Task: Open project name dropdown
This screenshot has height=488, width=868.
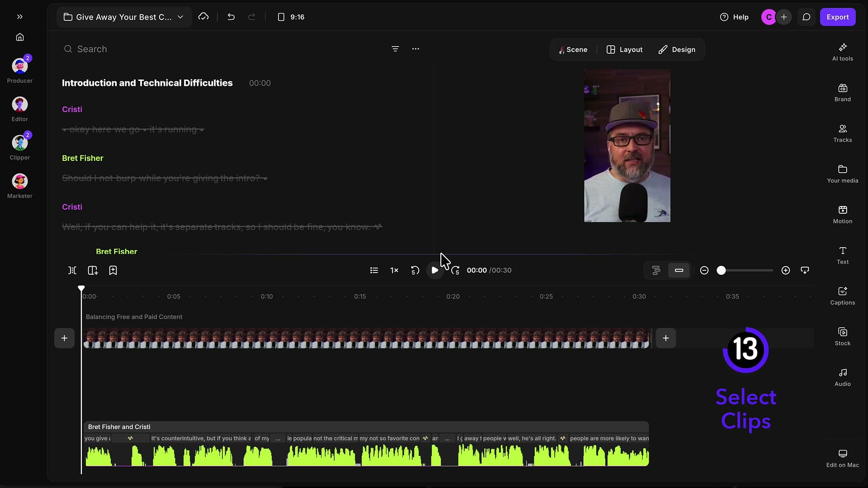Action: coord(124,17)
